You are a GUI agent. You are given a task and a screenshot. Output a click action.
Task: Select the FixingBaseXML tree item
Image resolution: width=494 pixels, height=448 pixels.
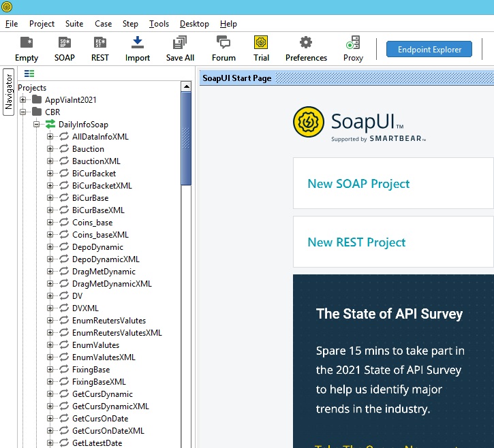[x=99, y=381]
